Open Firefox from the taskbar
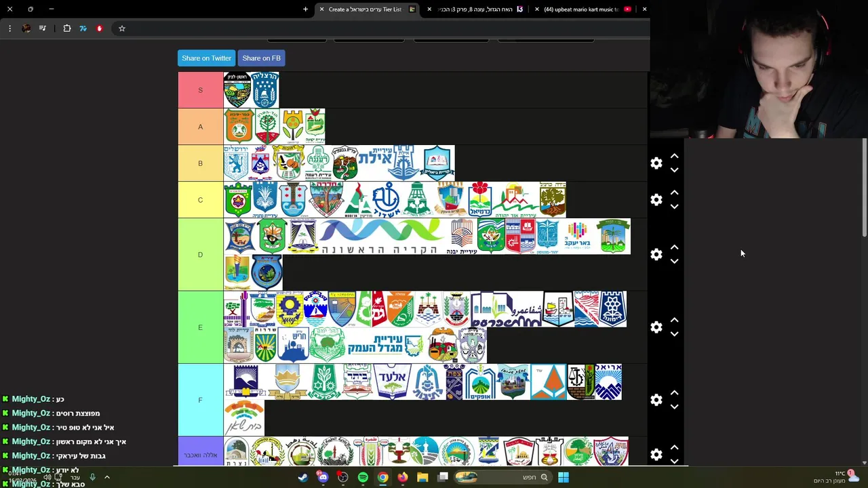Image resolution: width=868 pixels, height=488 pixels. 403,477
